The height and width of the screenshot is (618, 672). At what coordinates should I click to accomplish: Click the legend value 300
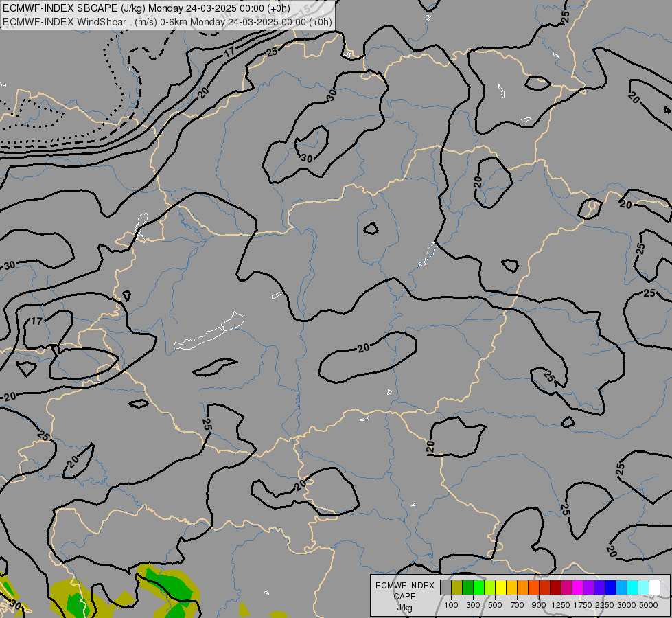pyautogui.click(x=473, y=605)
